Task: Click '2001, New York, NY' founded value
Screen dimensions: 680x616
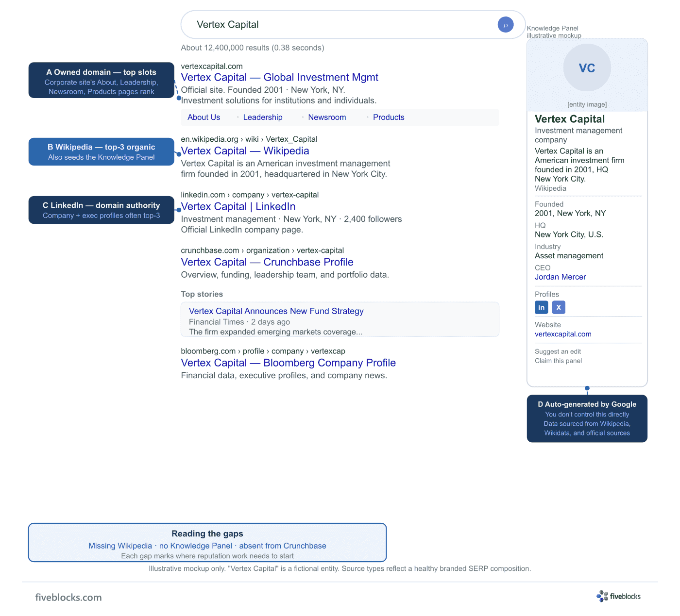Action: tap(570, 213)
